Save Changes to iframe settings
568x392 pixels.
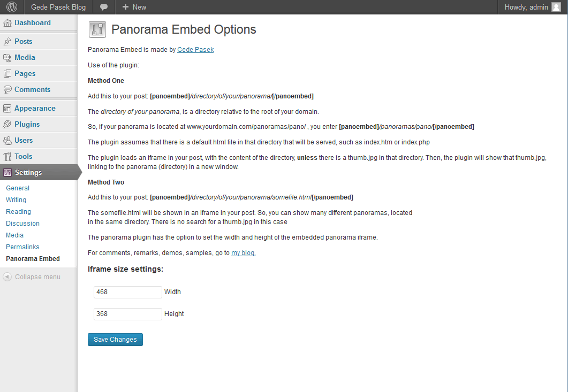point(115,340)
